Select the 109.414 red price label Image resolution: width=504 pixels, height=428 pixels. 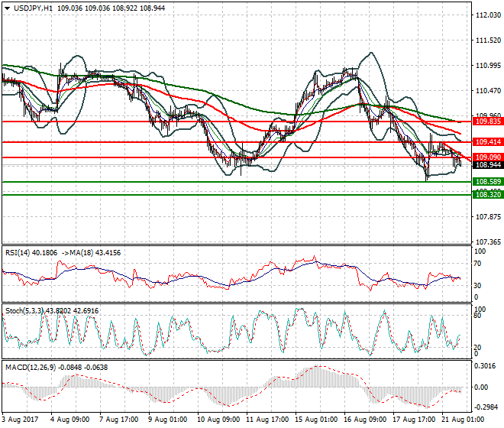[487, 142]
